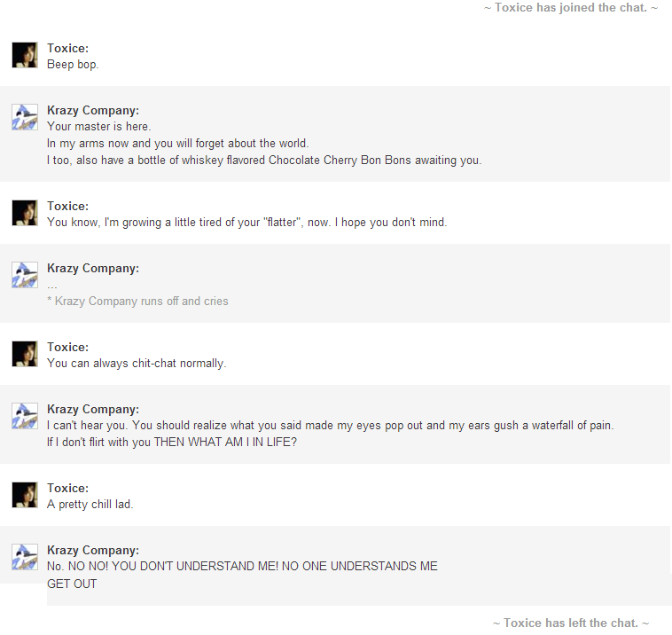Click Krazy Company's avatar beside "Your master is here."
Viewport: 672px width, 635px height.
[x=24, y=117]
